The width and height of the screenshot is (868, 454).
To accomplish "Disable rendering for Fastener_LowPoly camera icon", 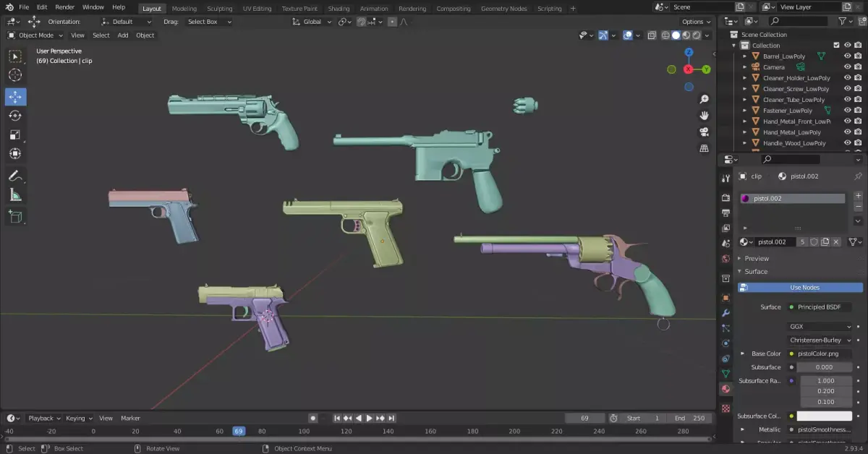I will [x=858, y=111].
